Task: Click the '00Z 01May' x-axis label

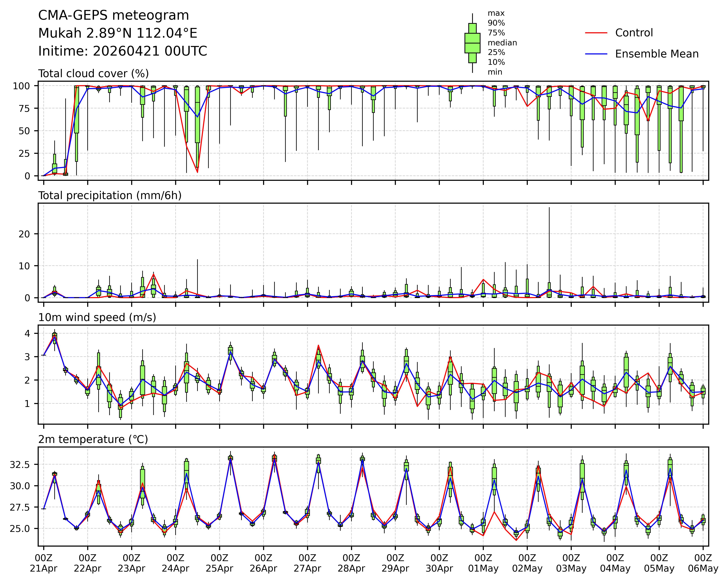Action: click(483, 563)
